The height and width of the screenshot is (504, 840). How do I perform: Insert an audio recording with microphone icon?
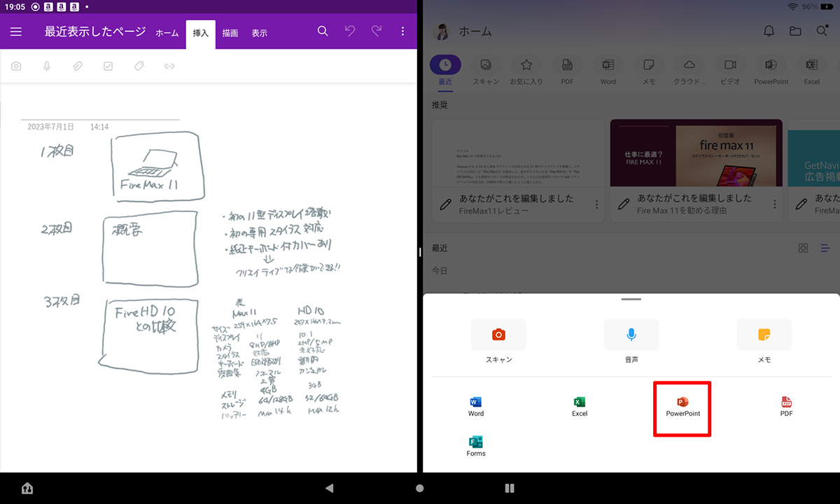click(x=47, y=66)
